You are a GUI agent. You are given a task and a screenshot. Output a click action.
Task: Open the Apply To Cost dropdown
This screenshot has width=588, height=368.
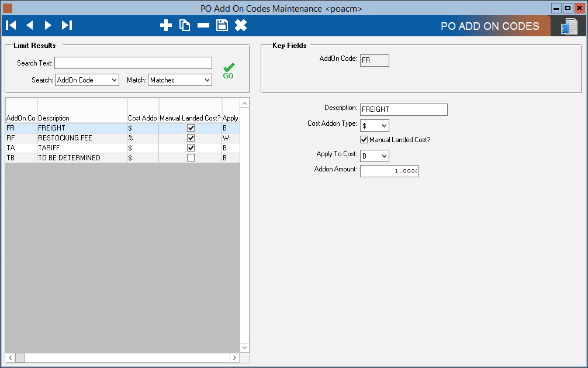(x=374, y=156)
